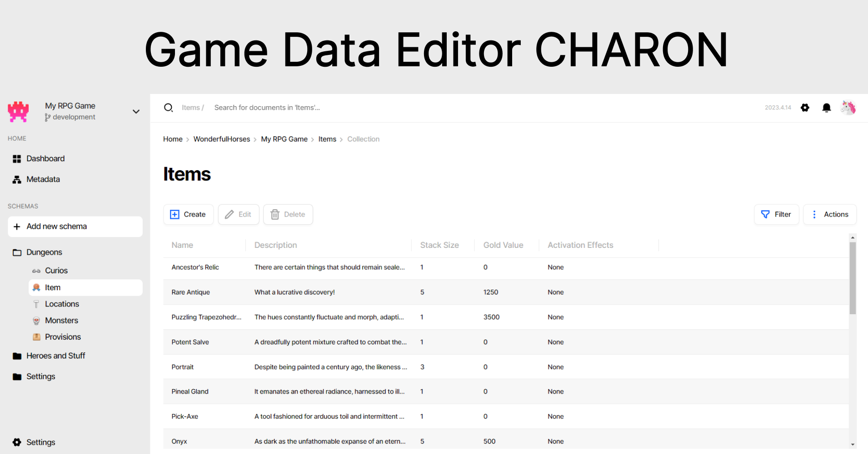This screenshot has height=454, width=868.
Task: Click the Curios binoculars icon
Action: [36, 270]
